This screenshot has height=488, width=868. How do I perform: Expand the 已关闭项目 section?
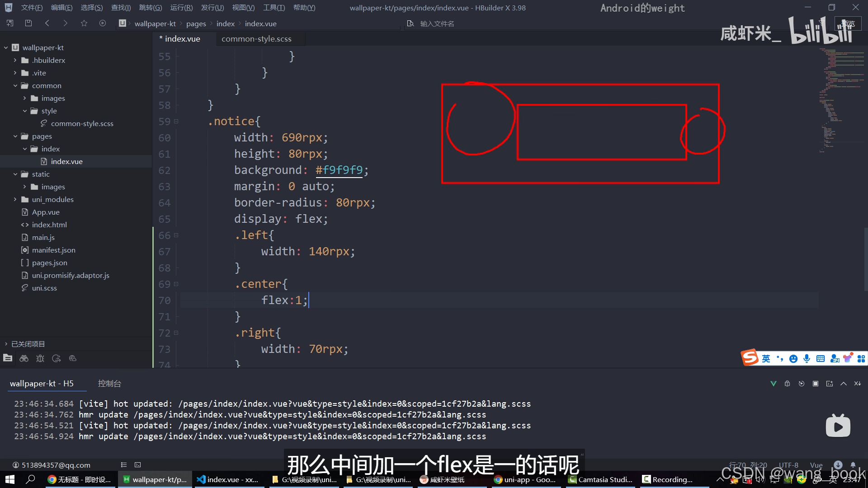tap(6, 344)
